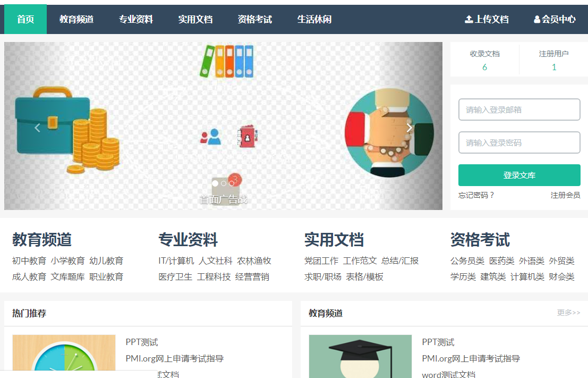Open 外贸类 subcategory
The height and width of the screenshot is (378, 588).
tap(562, 261)
